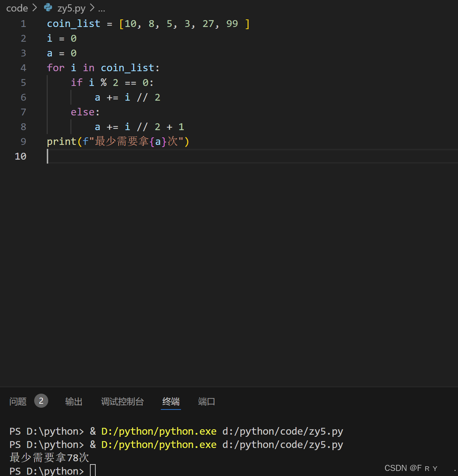Click '{a}' placeholder in f-string
This screenshot has height=476, width=458.
tap(158, 142)
